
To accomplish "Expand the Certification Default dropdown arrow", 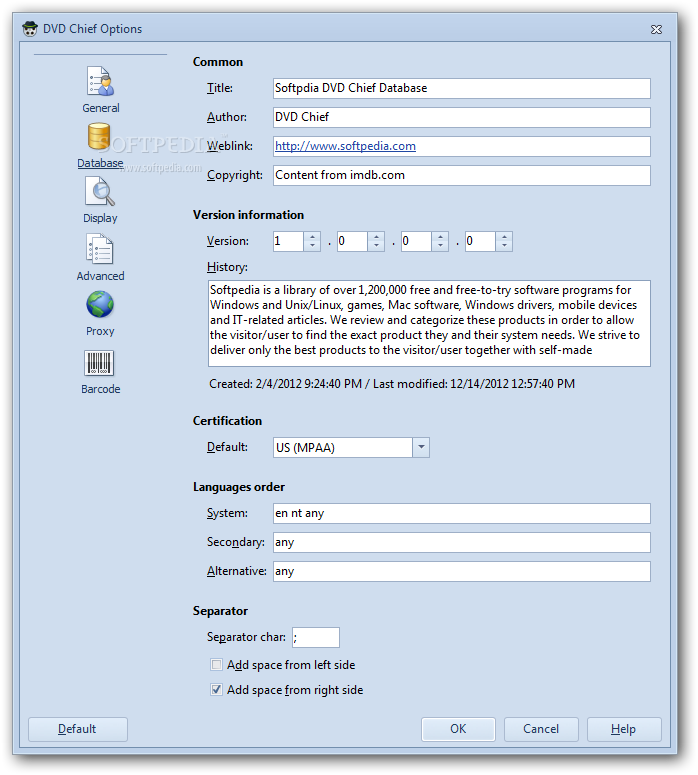I will (x=421, y=447).
